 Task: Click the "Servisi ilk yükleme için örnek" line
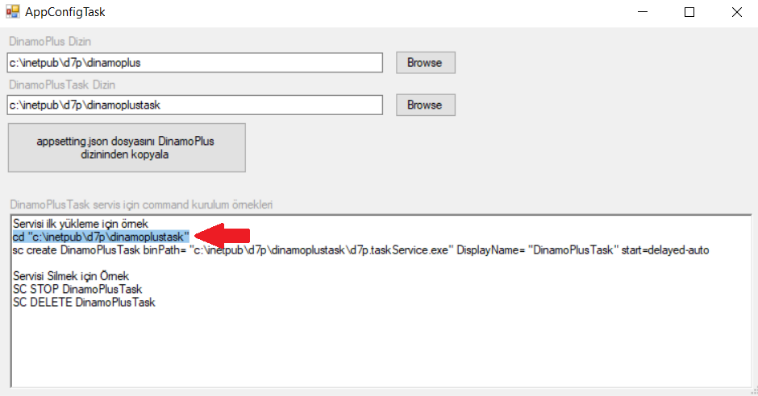pyautogui.click(x=81, y=224)
